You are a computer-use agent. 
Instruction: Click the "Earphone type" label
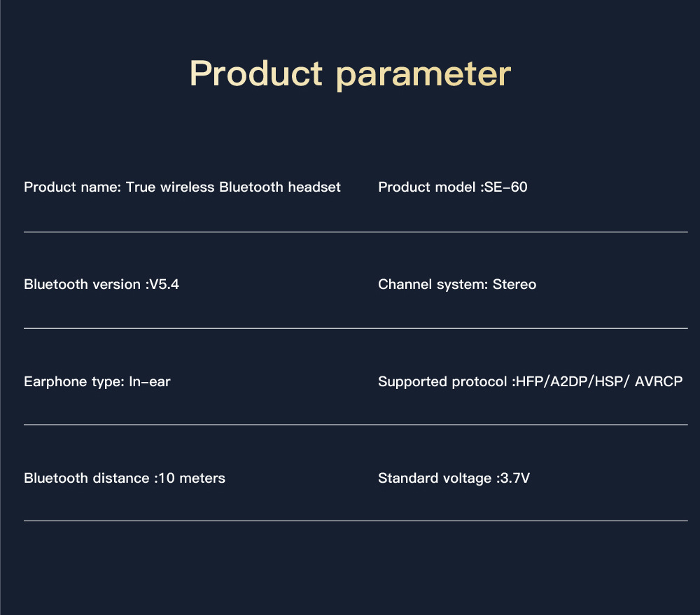pyautogui.click(x=73, y=381)
